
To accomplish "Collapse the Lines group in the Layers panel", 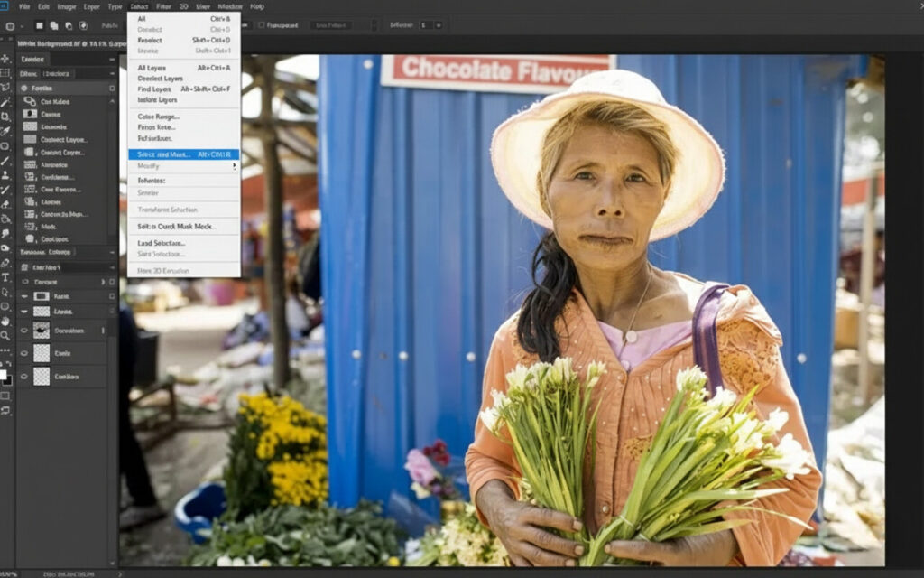I will click(x=24, y=312).
